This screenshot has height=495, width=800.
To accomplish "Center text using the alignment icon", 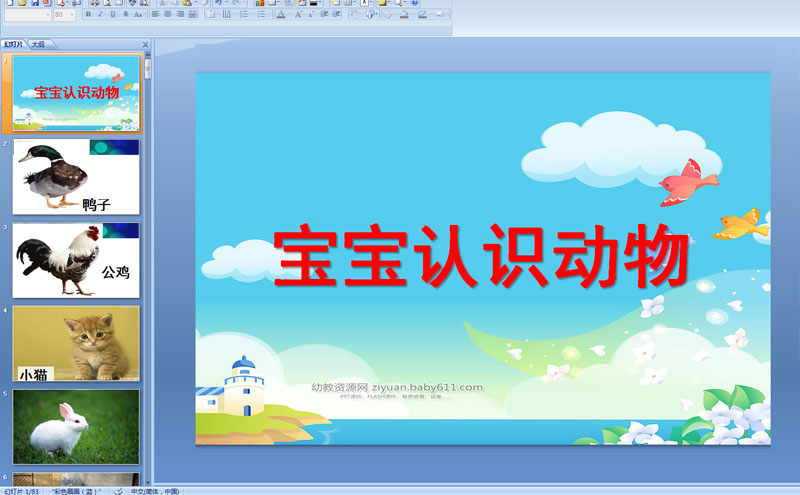I will (168, 14).
